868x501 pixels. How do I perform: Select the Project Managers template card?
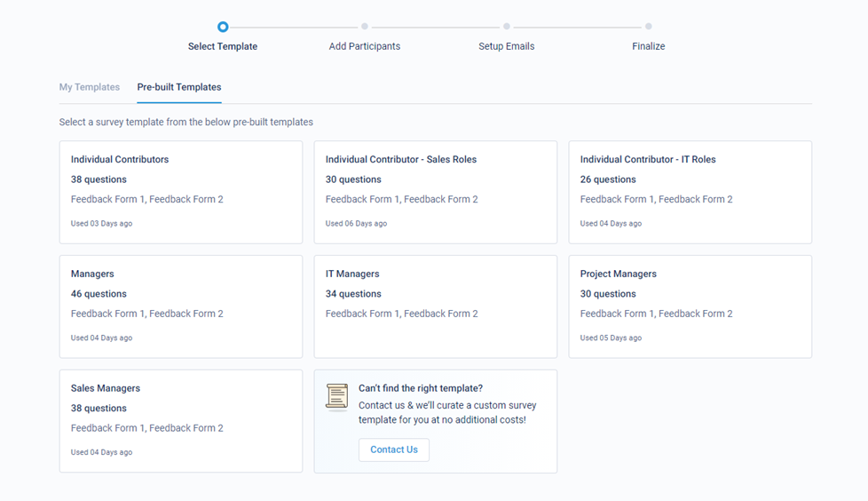[x=690, y=306]
